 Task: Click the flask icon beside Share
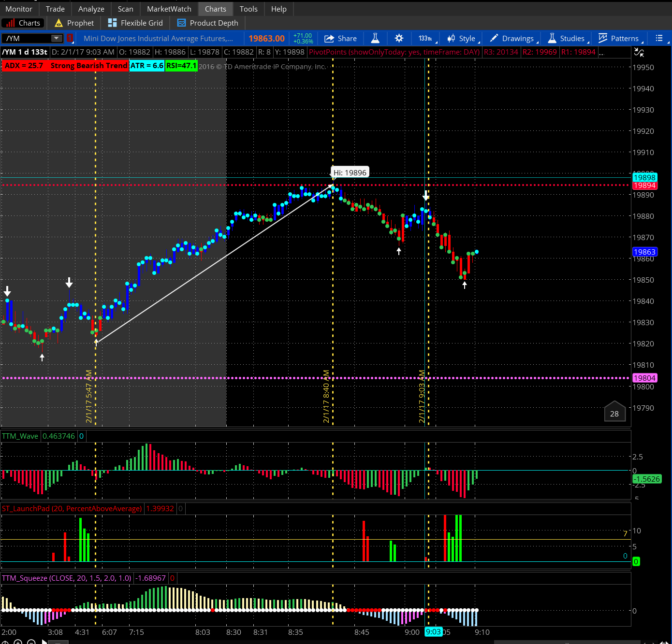(x=375, y=39)
